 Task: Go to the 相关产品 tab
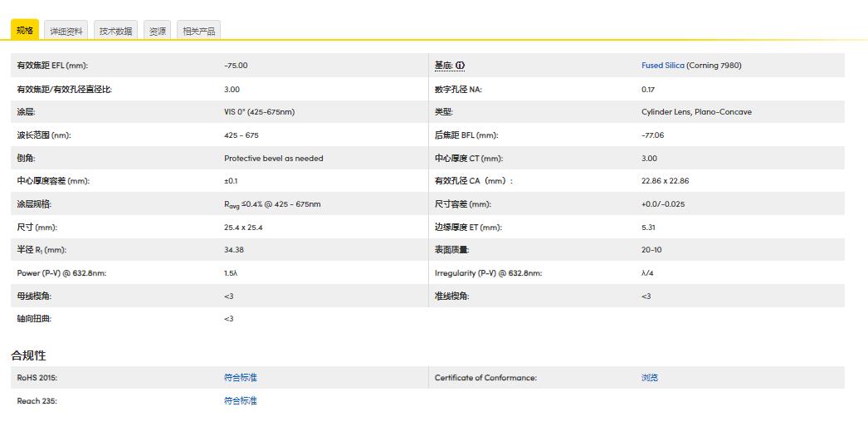(x=198, y=31)
